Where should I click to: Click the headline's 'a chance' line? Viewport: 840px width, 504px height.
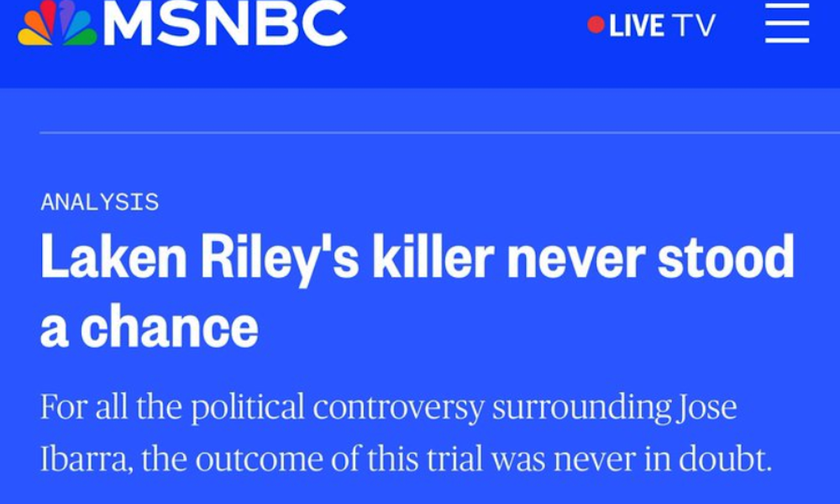coord(150,326)
